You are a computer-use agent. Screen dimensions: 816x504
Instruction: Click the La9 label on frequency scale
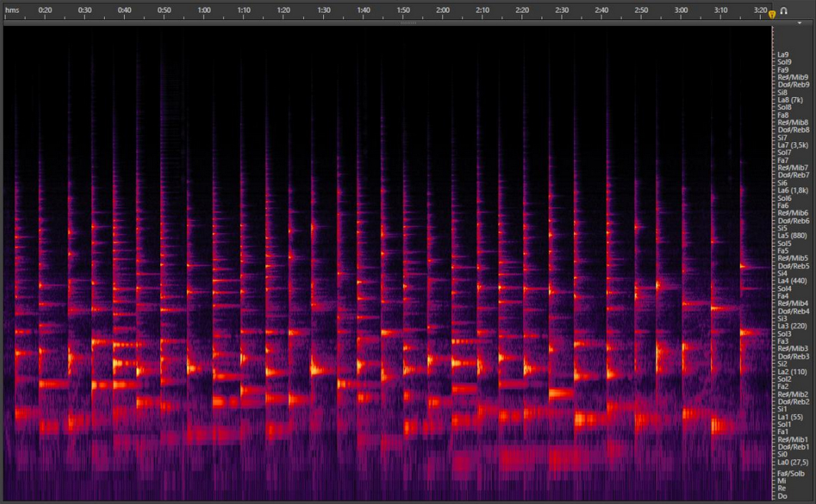[782, 55]
